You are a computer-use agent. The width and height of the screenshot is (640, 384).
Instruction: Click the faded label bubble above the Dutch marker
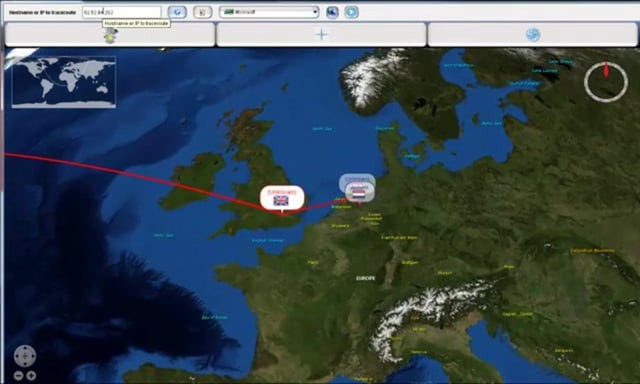[x=357, y=179]
